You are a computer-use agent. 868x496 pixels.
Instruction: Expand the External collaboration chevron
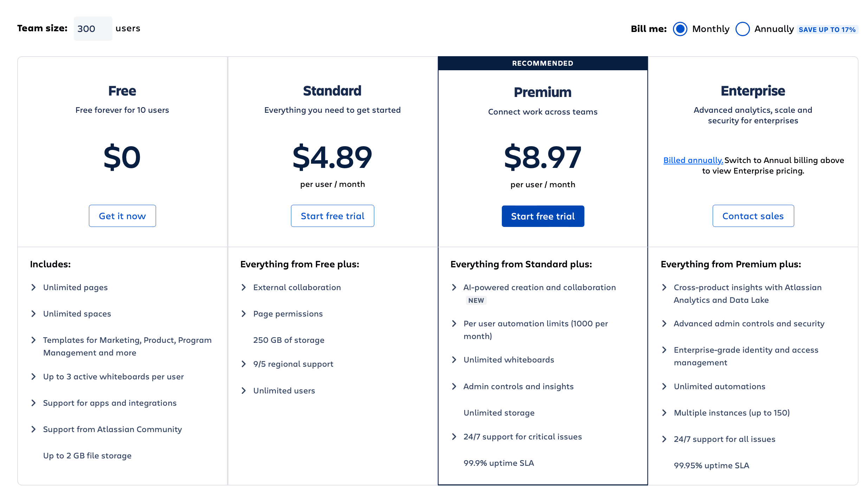[x=244, y=287]
